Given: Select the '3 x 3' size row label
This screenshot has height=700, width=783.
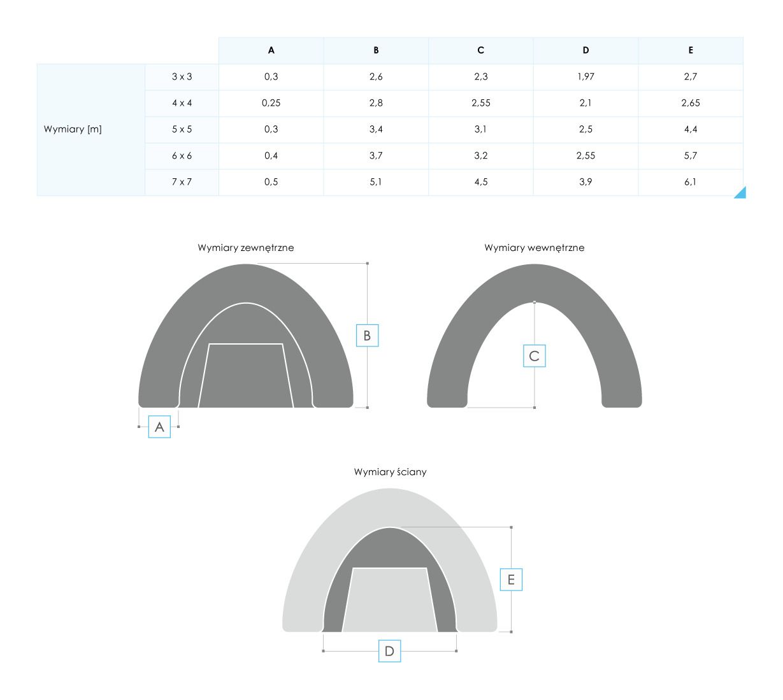Looking at the screenshot, I should [x=182, y=76].
